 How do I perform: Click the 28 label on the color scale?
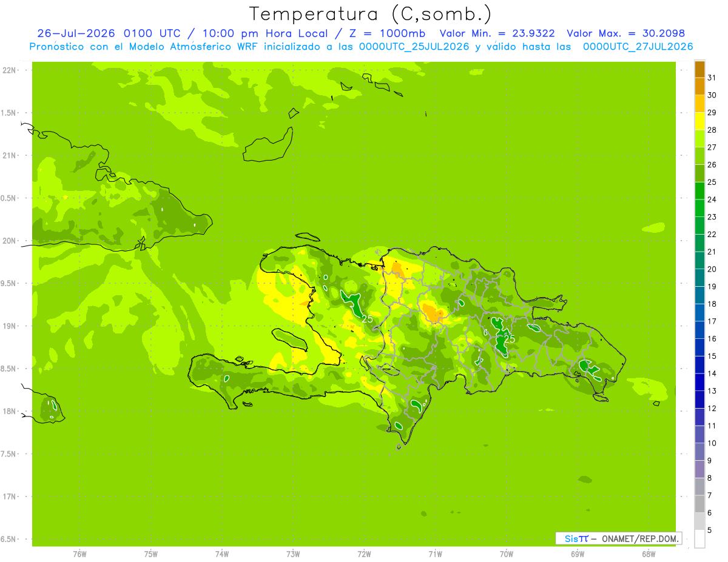[x=712, y=130]
